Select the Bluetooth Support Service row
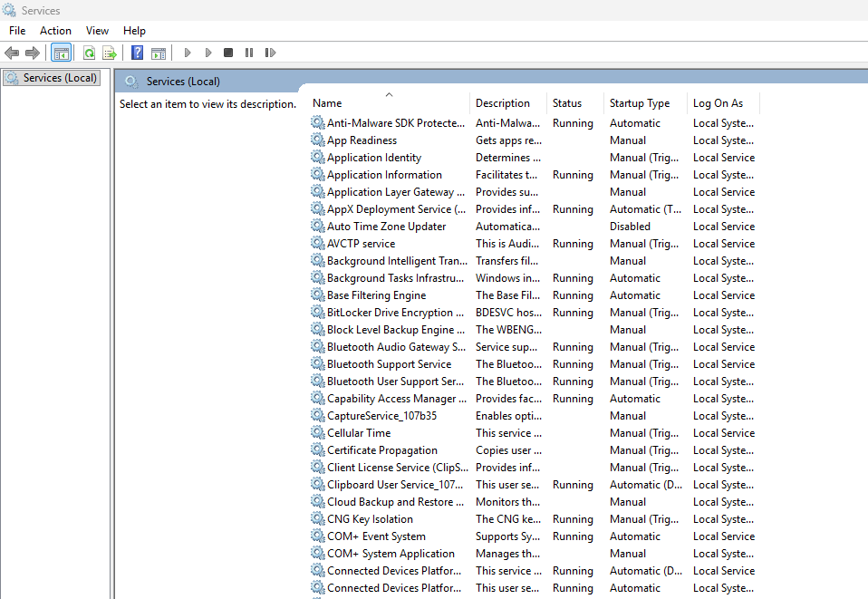The image size is (868, 599). pyautogui.click(x=389, y=364)
